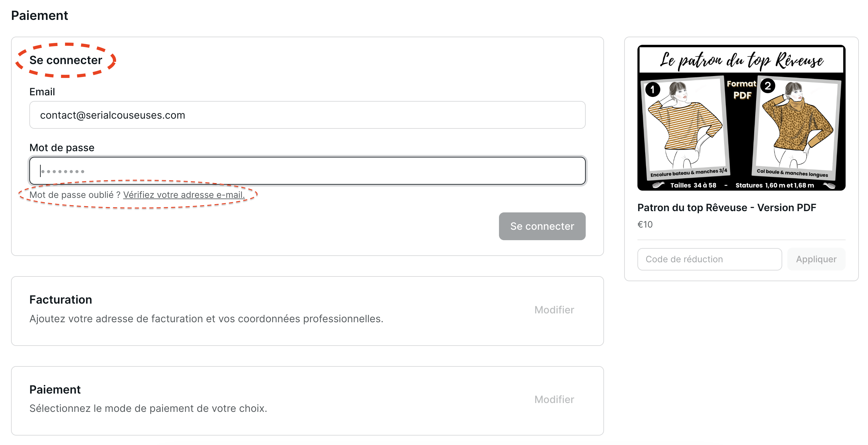
Task: Click Modifier in the Facturation section
Action: tap(554, 310)
